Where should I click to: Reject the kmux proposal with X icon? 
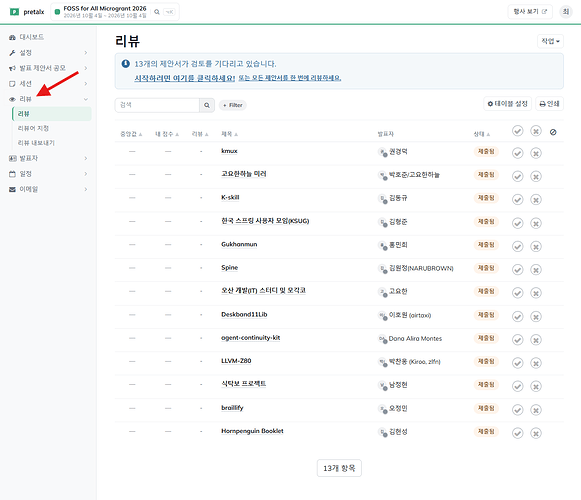click(536, 153)
